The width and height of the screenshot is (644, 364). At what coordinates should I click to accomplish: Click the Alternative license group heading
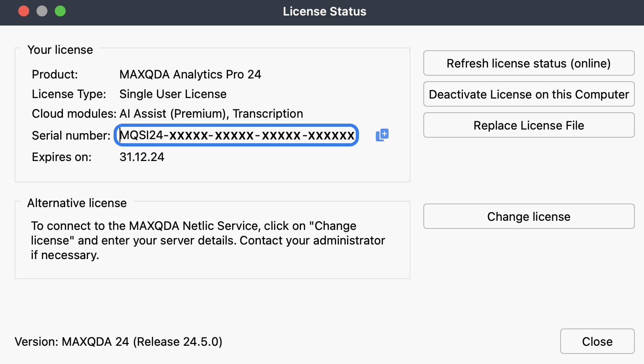(x=77, y=203)
